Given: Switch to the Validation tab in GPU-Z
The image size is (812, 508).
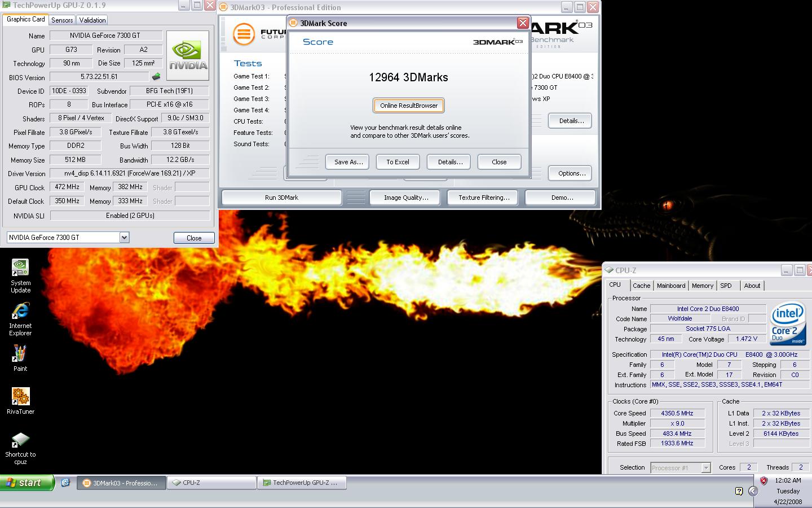Looking at the screenshot, I should point(92,20).
